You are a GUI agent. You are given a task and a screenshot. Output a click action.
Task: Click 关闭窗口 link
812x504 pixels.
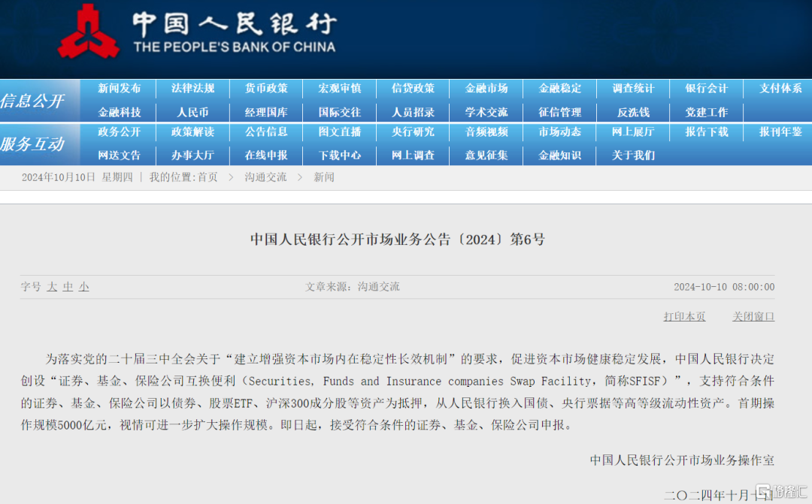click(753, 316)
